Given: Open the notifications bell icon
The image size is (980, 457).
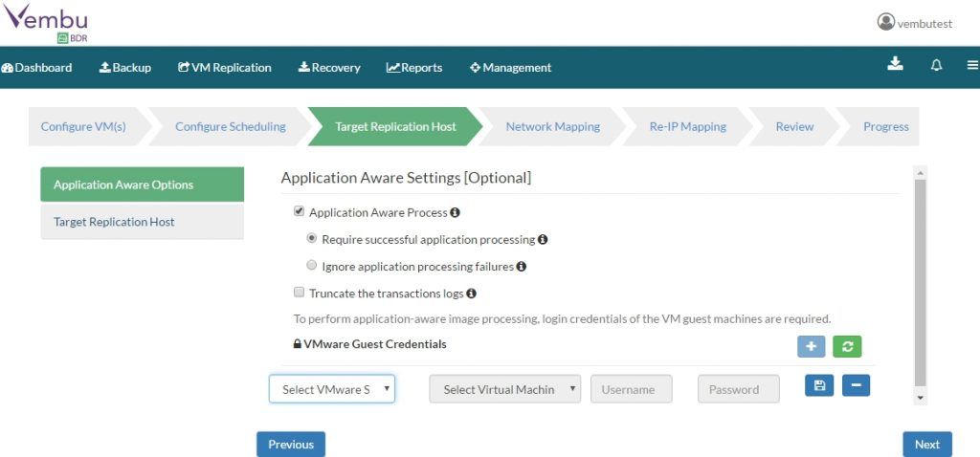Looking at the screenshot, I should (x=936, y=65).
